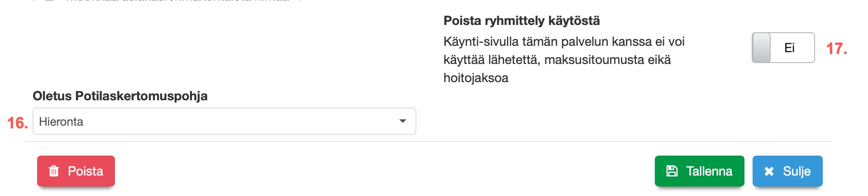The width and height of the screenshot is (868, 196).
Task: Save changes with the green Tallenna button
Action: (x=699, y=171)
